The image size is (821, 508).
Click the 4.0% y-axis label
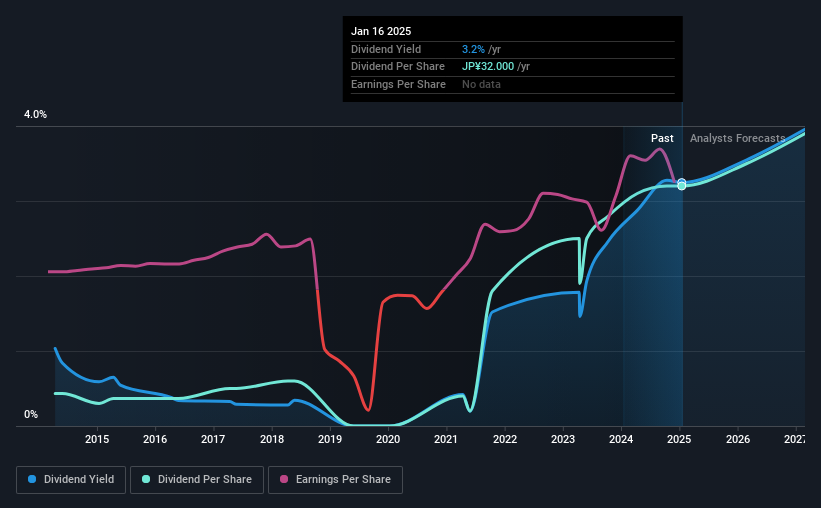click(x=35, y=114)
